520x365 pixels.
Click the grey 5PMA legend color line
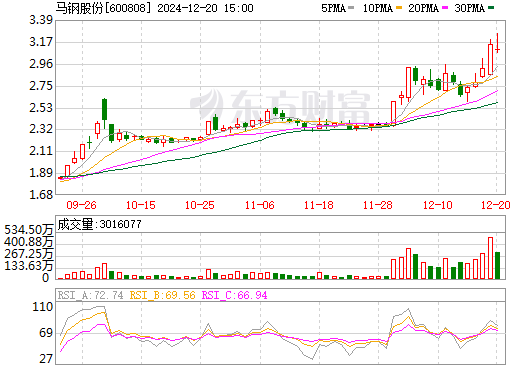click(351, 7)
